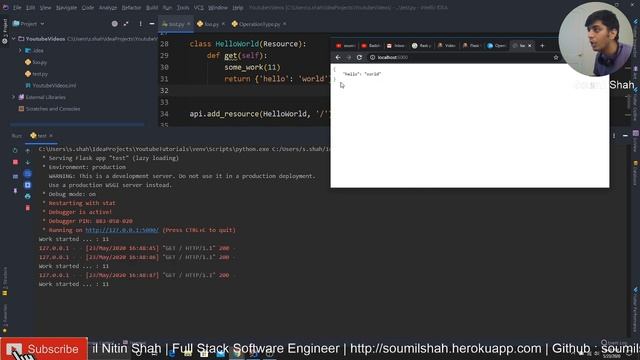Switch to the Open browser tab

(x=496, y=46)
